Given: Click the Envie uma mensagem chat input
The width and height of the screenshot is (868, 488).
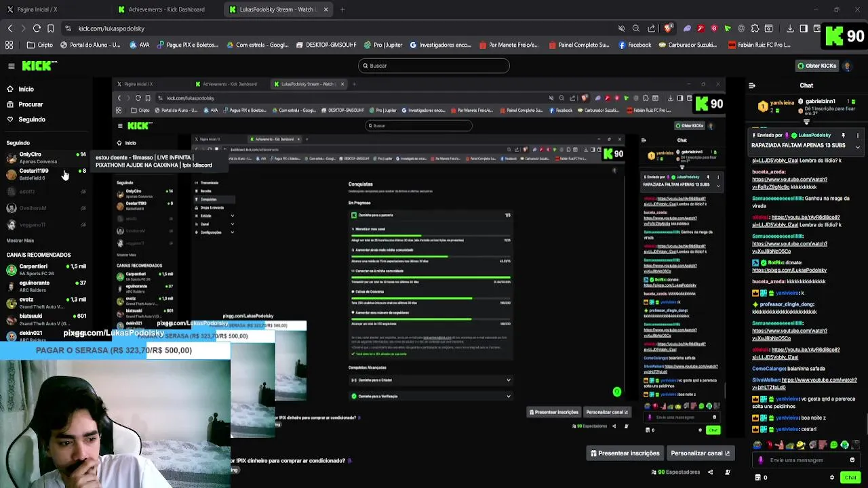Looking at the screenshot, I should pos(806,460).
